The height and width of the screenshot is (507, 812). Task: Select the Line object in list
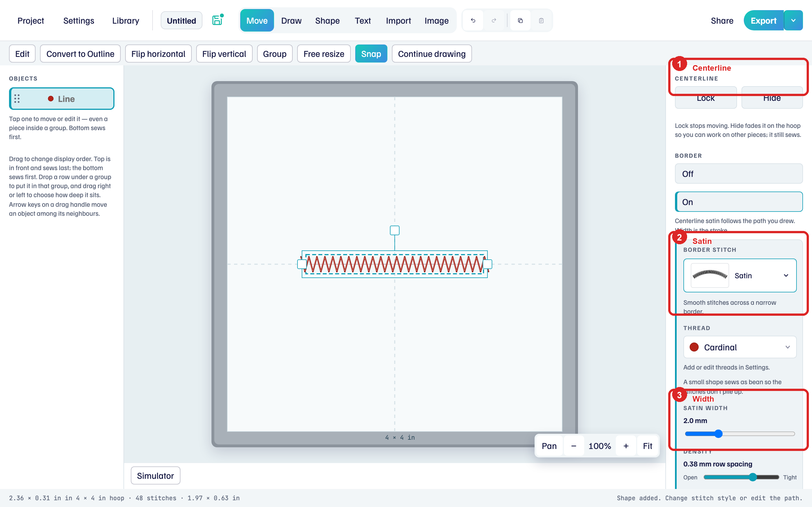coord(62,99)
